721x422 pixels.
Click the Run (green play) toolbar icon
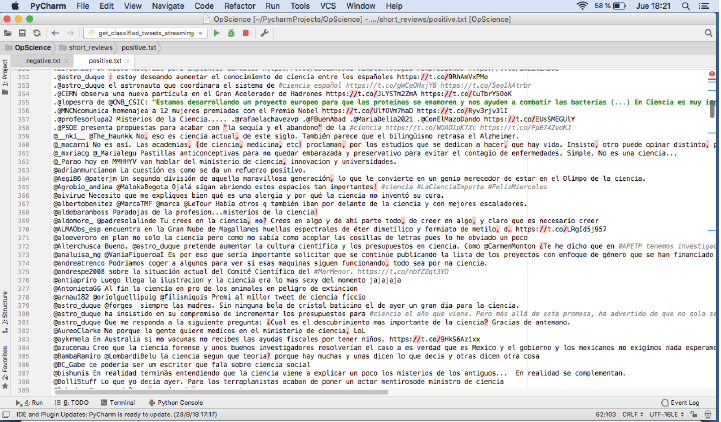point(217,33)
